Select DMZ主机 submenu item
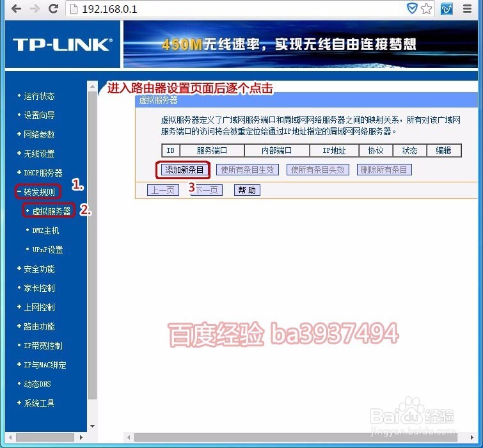Image resolution: width=483 pixels, height=448 pixels. [x=45, y=230]
